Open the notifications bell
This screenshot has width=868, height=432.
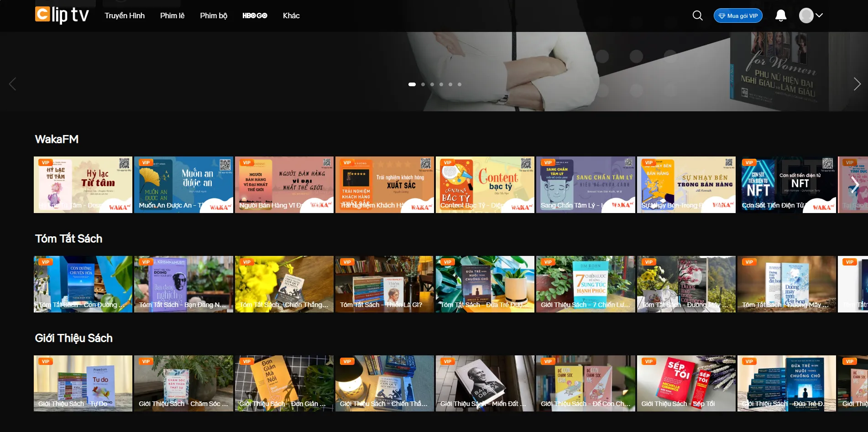click(781, 16)
